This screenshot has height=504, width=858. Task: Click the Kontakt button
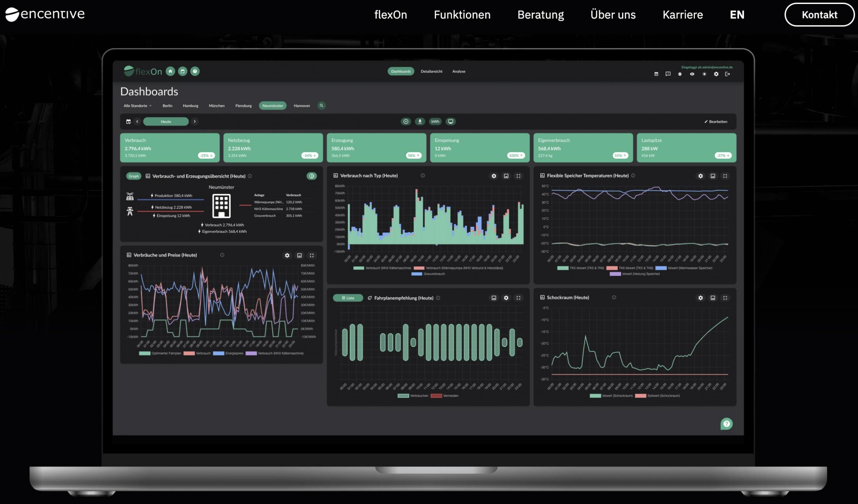tap(819, 15)
